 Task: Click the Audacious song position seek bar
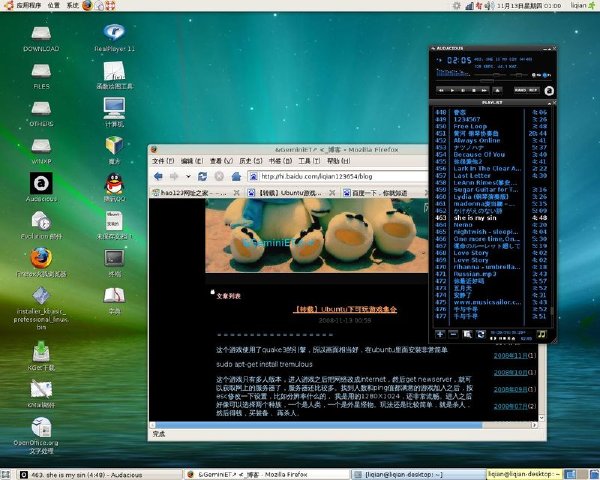[494, 80]
